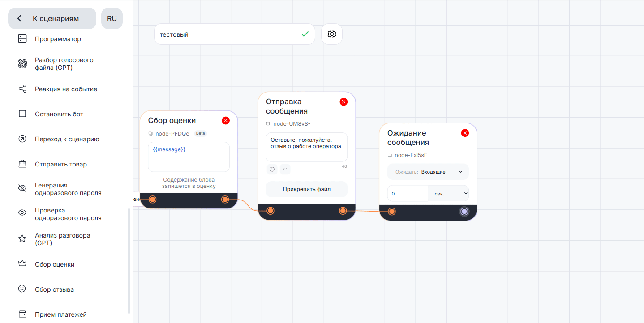Delete the Сбор оценки block
Viewport: 644px width, 323px height.
tap(226, 120)
